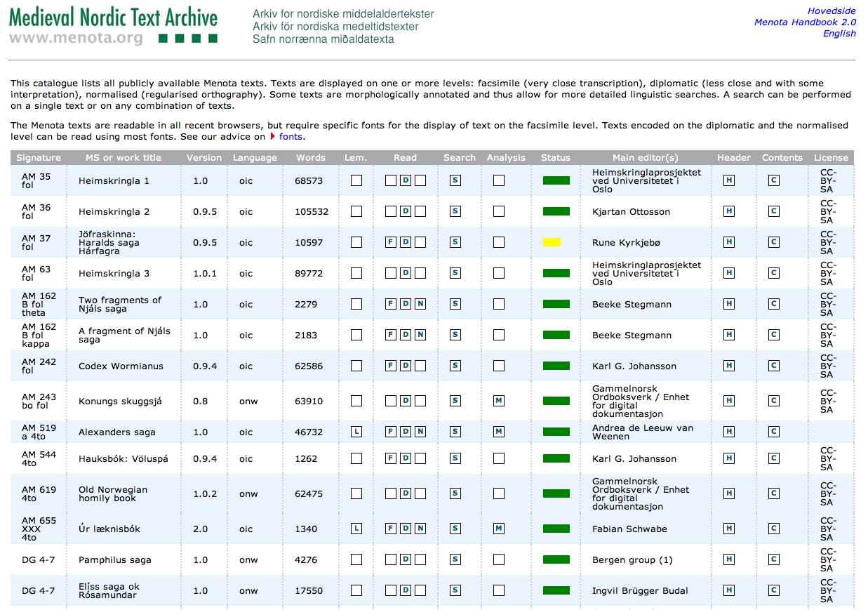The image size is (868, 610).
Task: Click the Signature column header
Action: [39, 158]
